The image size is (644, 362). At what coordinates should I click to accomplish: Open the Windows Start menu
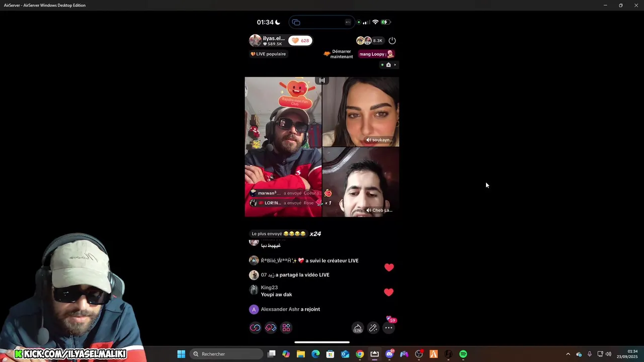[181, 354]
